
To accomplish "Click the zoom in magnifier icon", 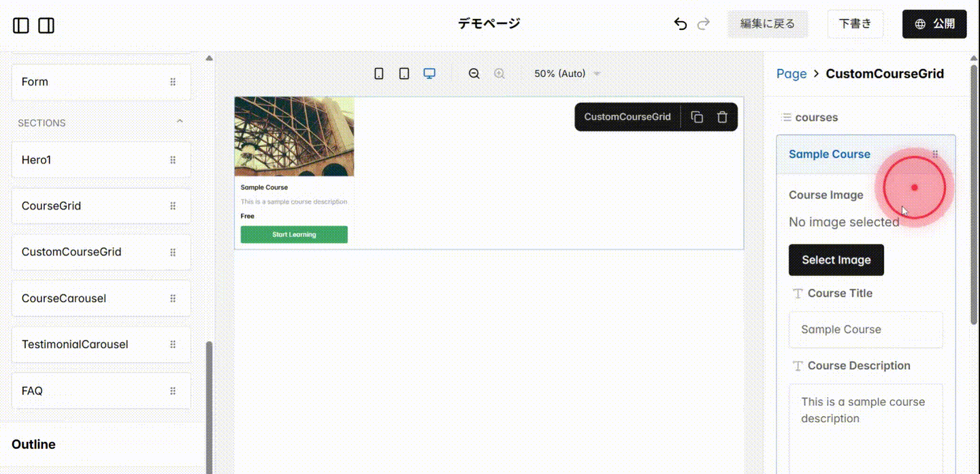I will 499,73.
